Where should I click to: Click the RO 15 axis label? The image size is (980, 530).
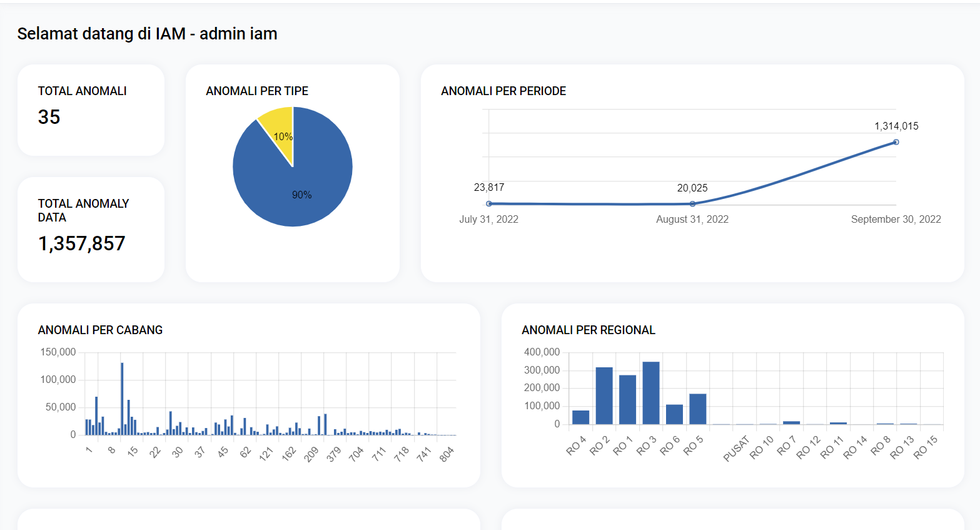[926, 447]
